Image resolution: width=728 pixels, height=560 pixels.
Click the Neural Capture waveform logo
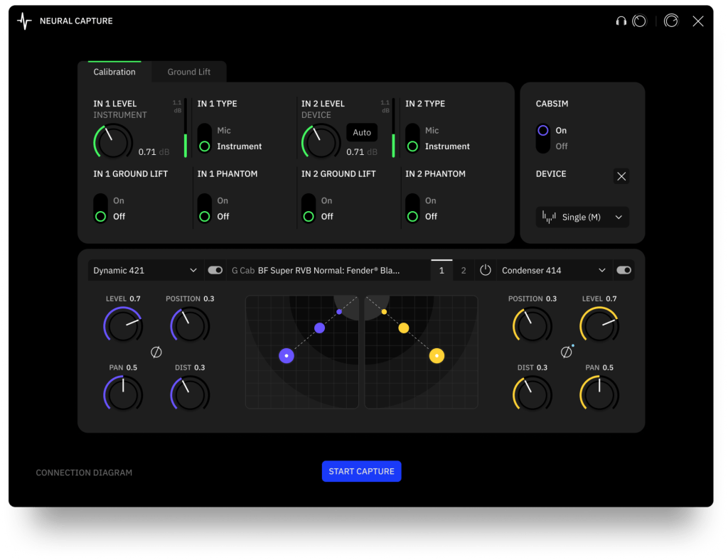pyautogui.click(x=25, y=21)
